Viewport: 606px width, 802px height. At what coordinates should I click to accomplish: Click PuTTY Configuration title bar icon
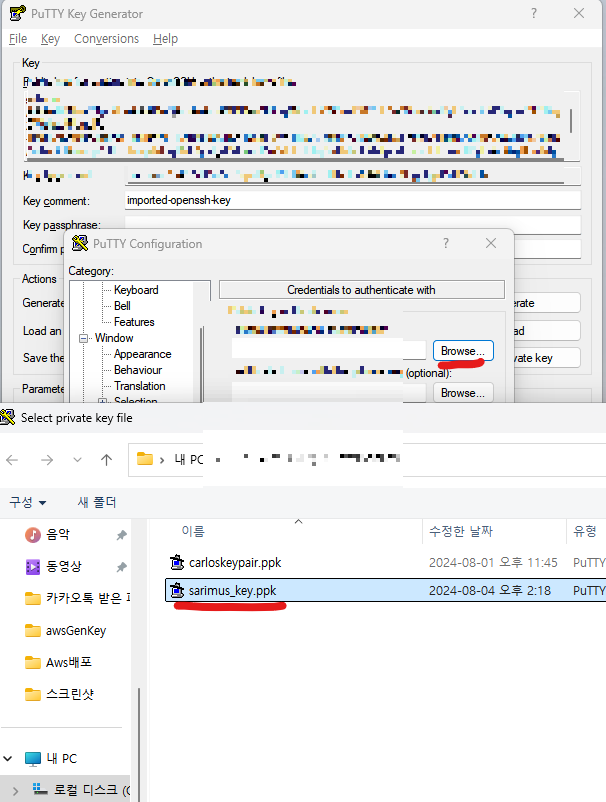click(80, 243)
